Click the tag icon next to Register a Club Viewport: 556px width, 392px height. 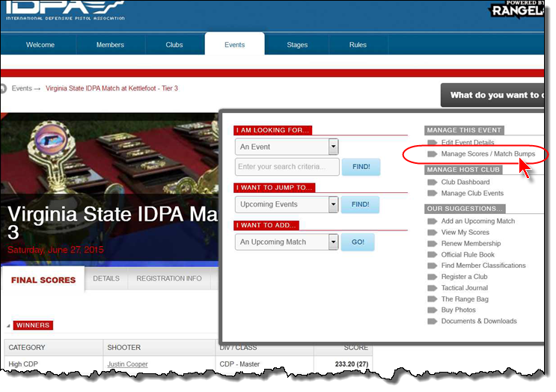coord(433,277)
